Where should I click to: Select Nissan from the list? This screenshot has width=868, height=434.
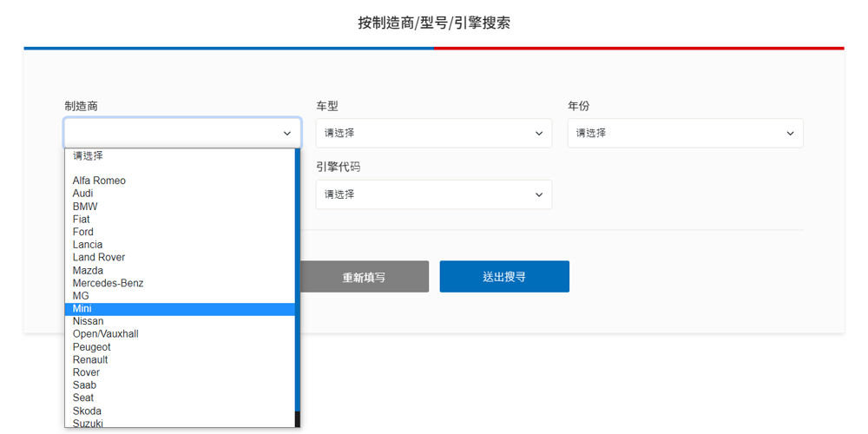click(180, 321)
